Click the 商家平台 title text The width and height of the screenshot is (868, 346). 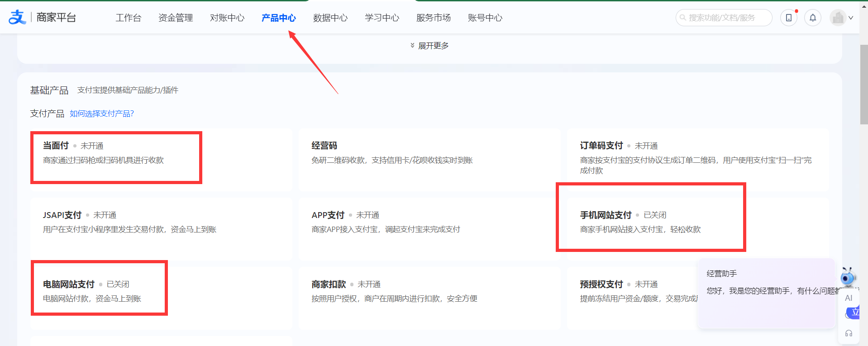tap(56, 18)
